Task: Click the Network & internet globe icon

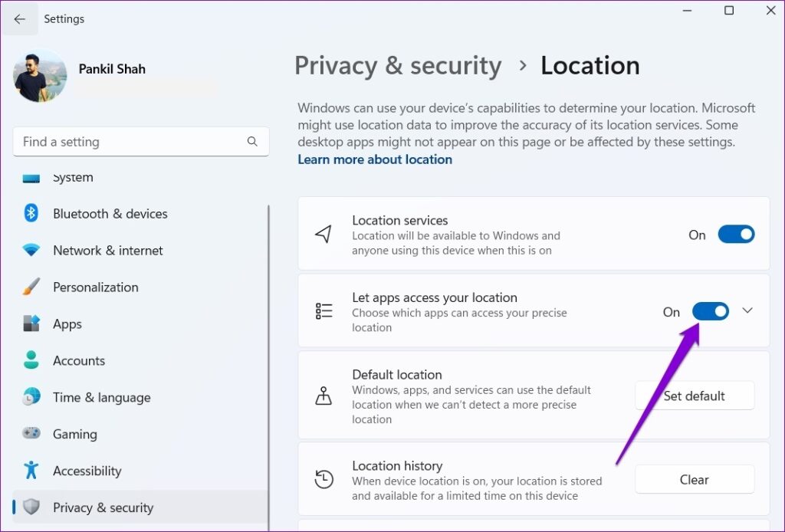Action: click(29, 251)
